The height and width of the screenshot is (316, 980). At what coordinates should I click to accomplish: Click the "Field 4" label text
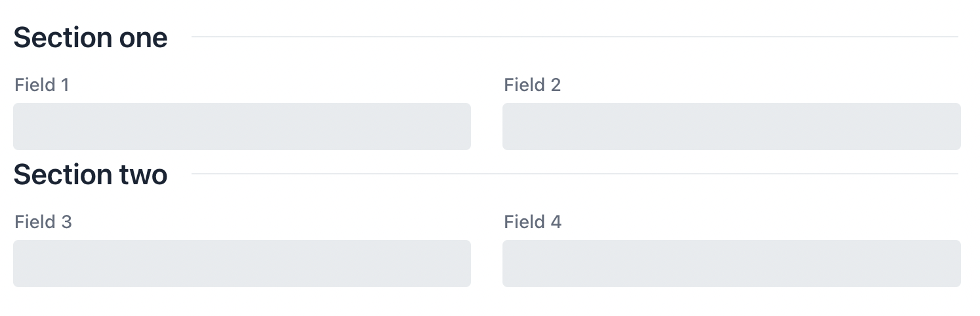[x=533, y=222]
